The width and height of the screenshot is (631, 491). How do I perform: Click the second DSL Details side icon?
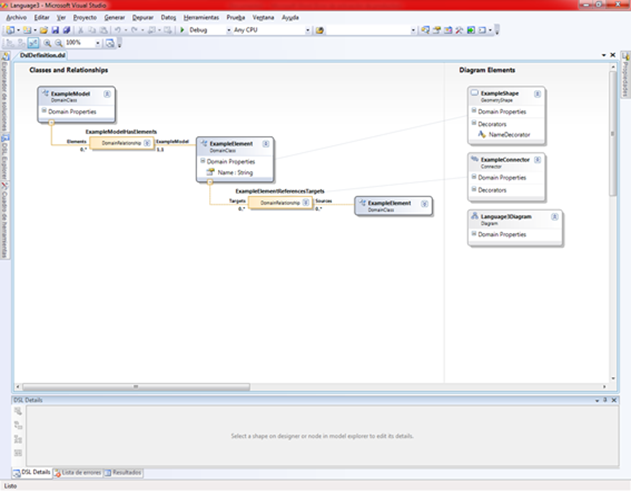tap(18, 425)
